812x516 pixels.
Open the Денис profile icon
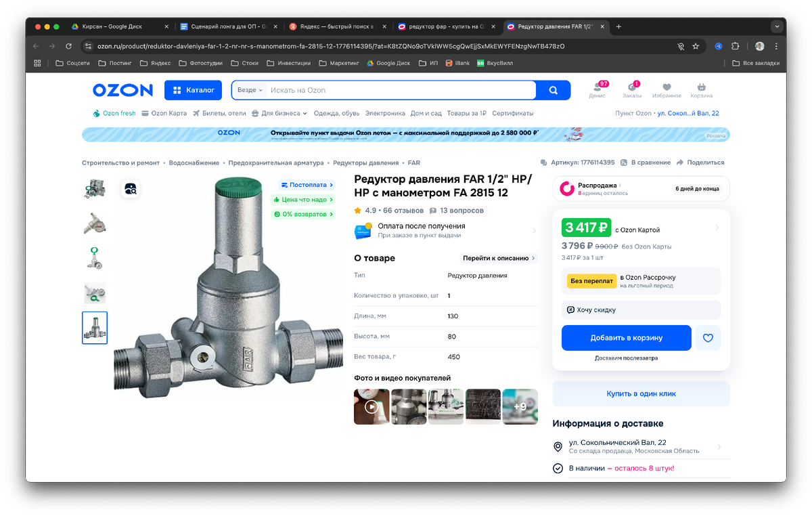coord(597,90)
